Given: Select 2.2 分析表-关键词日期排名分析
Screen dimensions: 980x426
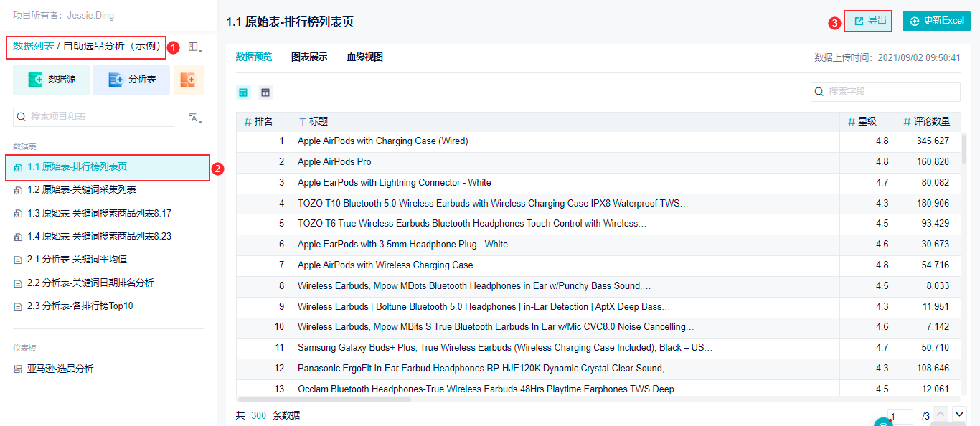Looking at the screenshot, I should click(x=90, y=283).
